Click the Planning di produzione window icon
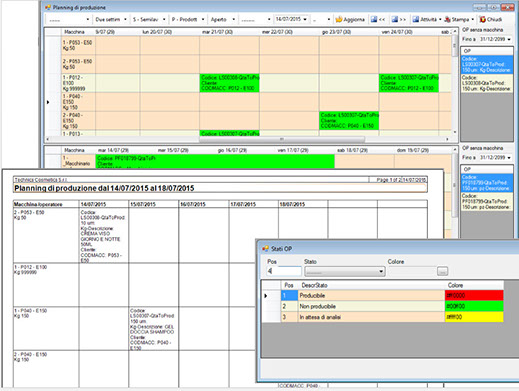The height and width of the screenshot is (391, 519). tap(48, 7)
